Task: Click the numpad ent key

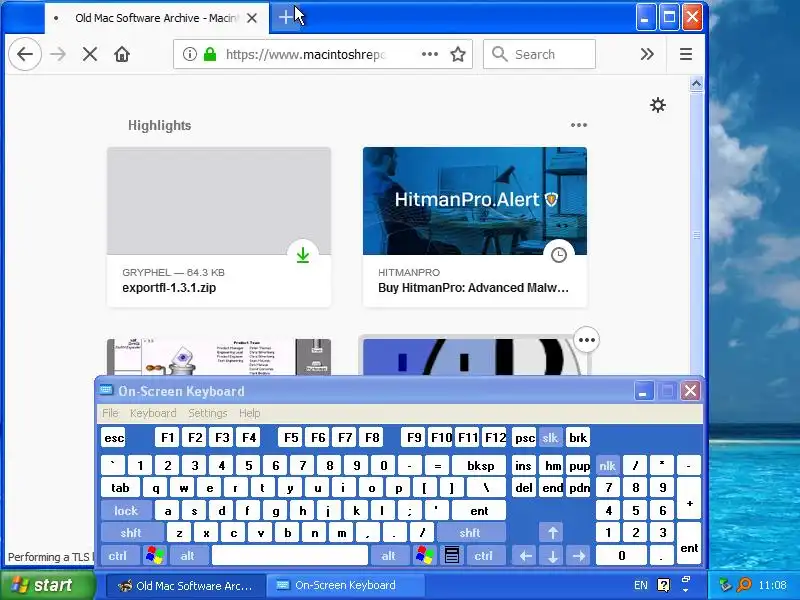Action: 689,544
